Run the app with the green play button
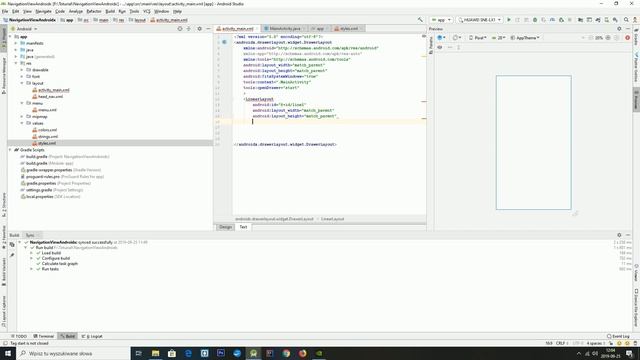 click(509, 20)
